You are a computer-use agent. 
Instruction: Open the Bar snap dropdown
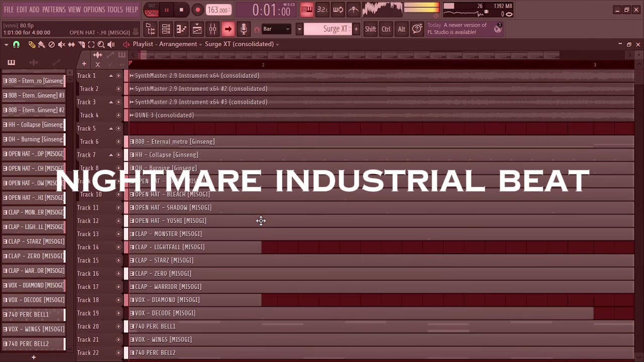pyautogui.click(x=277, y=29)
